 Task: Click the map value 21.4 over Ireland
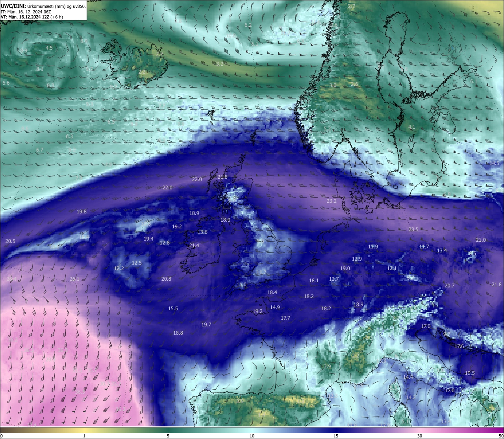tap(194, 245)
